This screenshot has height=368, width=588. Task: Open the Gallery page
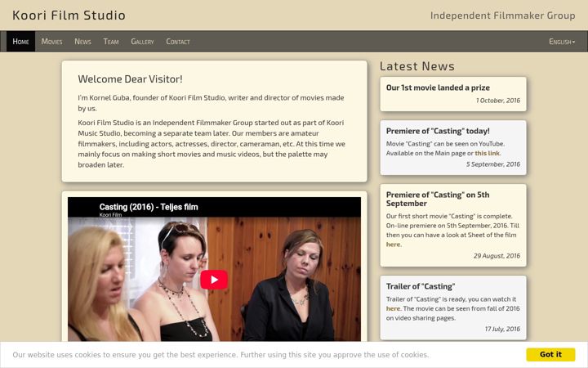pyautogui.click(x=142, y=42)
